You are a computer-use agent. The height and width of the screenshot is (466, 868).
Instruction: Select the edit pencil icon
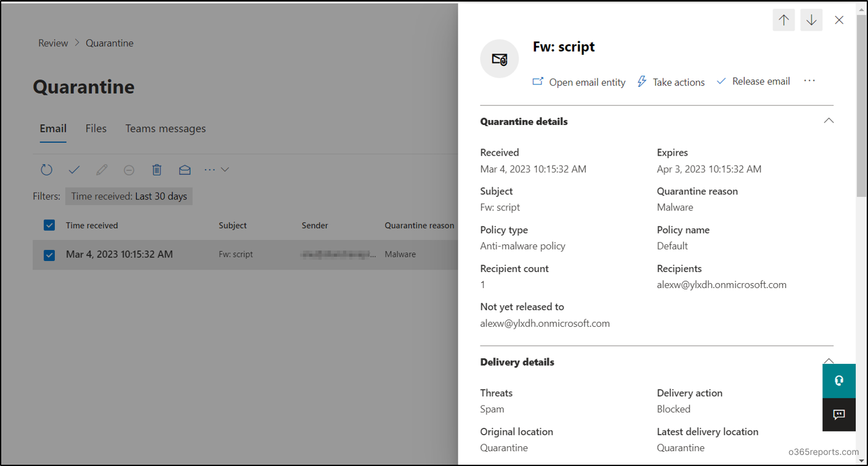coord(102,169)
